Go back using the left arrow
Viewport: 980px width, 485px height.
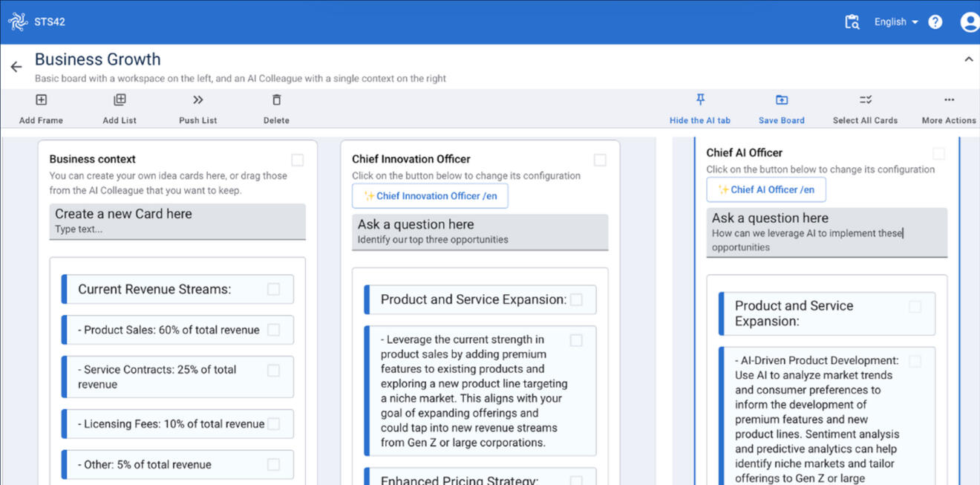(x=16, y=67)
